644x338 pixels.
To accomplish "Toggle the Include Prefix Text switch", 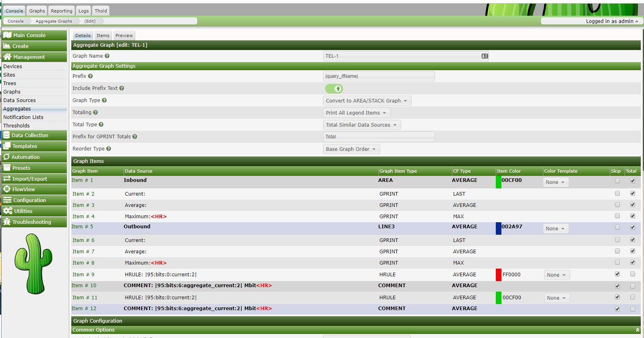I will 334,88.
